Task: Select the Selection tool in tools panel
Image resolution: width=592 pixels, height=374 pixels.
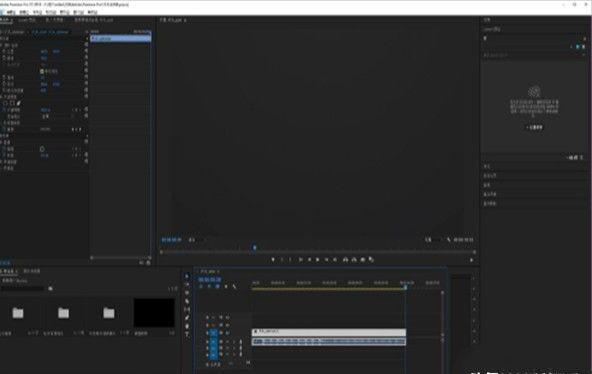Action: (187, 276)
